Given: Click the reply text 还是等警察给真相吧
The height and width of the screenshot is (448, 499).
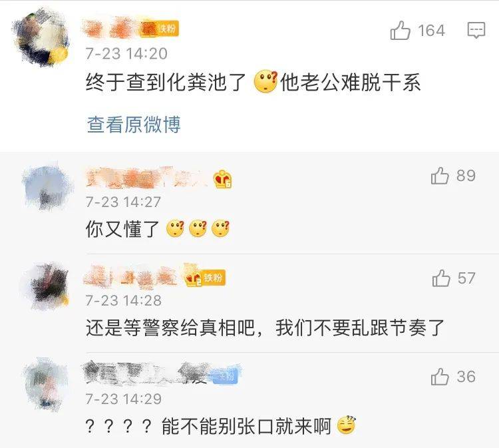Looking at the screenshot, I should [x=170, y=328].
